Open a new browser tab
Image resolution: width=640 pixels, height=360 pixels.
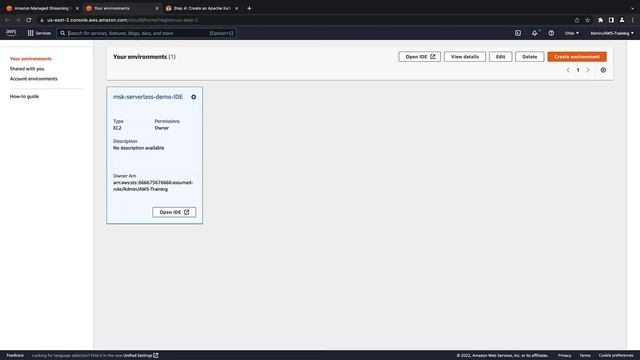pos(249,8)
